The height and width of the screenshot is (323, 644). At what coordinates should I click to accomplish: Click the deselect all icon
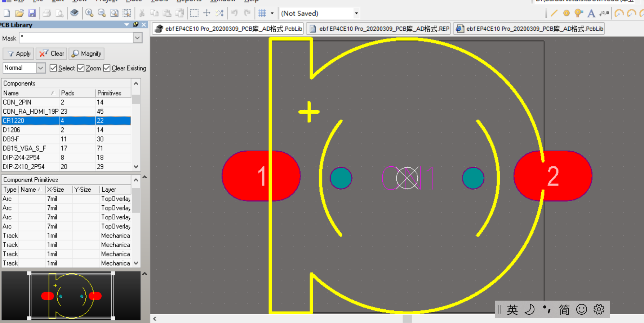point(219,13)
